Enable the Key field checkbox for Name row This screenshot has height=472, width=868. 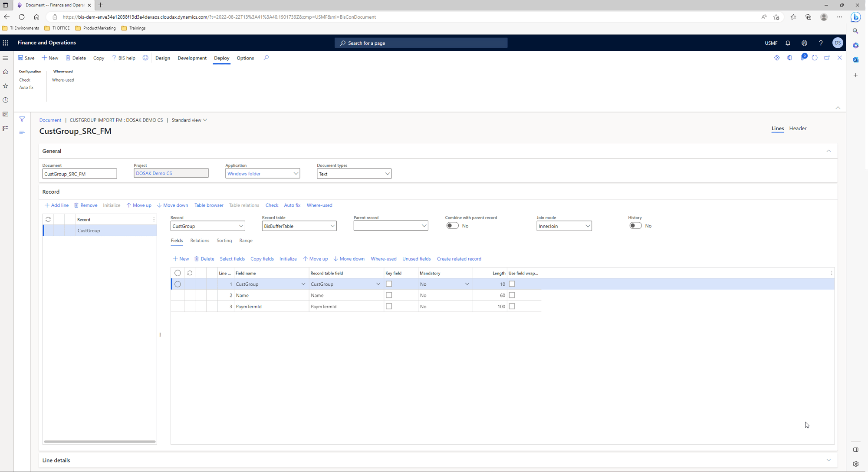tap(389, 295)
